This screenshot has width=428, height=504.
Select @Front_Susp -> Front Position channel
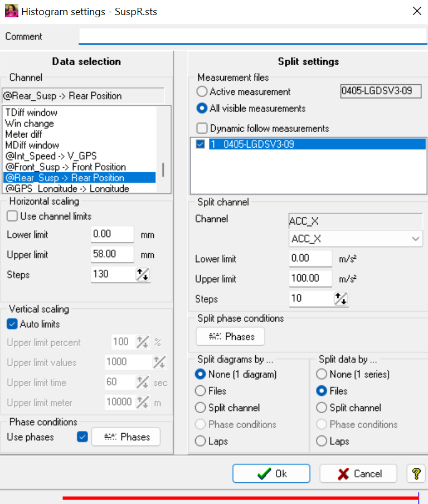point(65,167)
